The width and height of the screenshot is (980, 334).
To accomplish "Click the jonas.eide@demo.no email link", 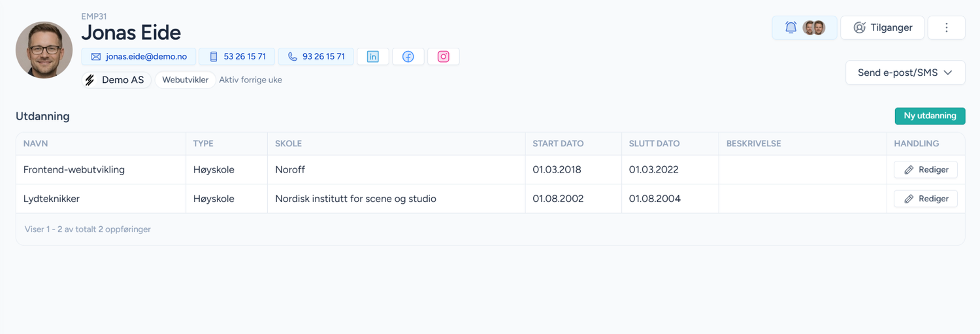I will pyautogui.click(x=139, y=57).
